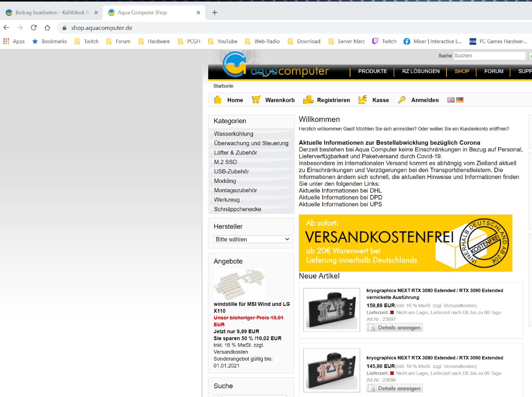Open the PRODUKTE menu item
Screen dimensions: 532x397
pos(372,71)
